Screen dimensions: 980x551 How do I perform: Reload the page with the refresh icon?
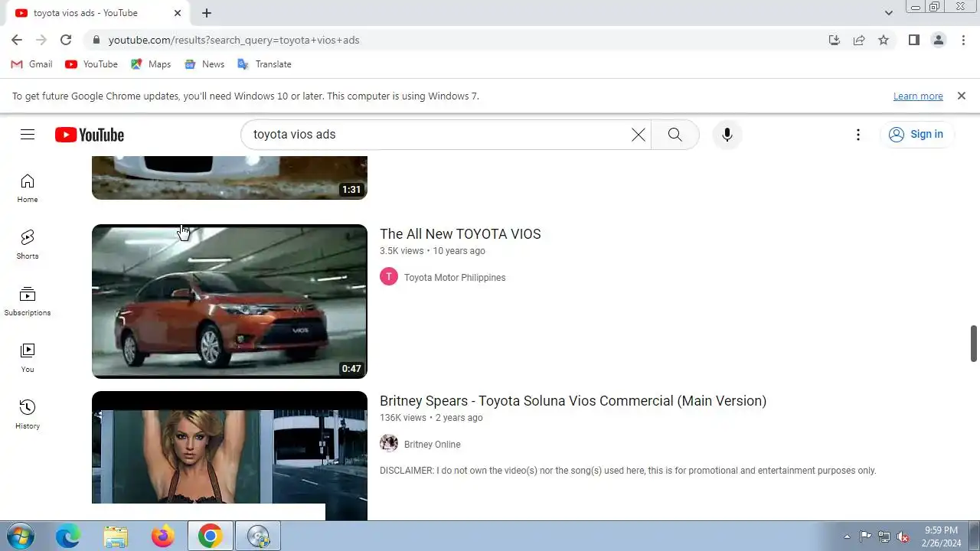(x=66, y=40)
